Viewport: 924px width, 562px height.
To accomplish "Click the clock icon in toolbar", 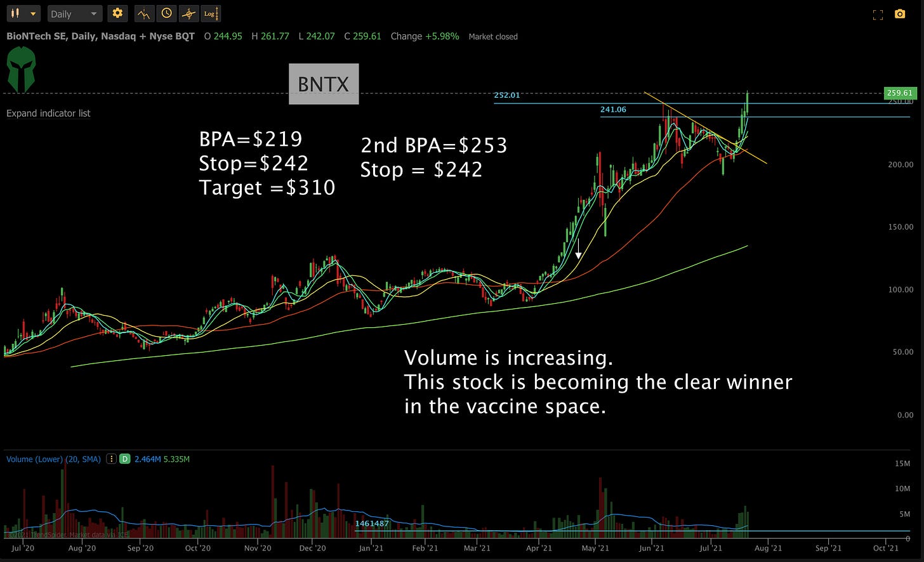I will (166, 13).
